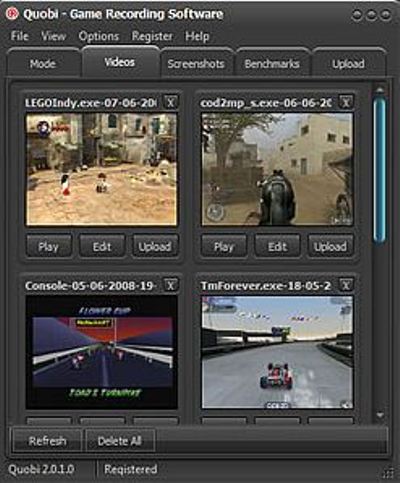Remove the LEGOIndy.exe video with its X button
Screen dimensions: 400x483
coord(171,102)
